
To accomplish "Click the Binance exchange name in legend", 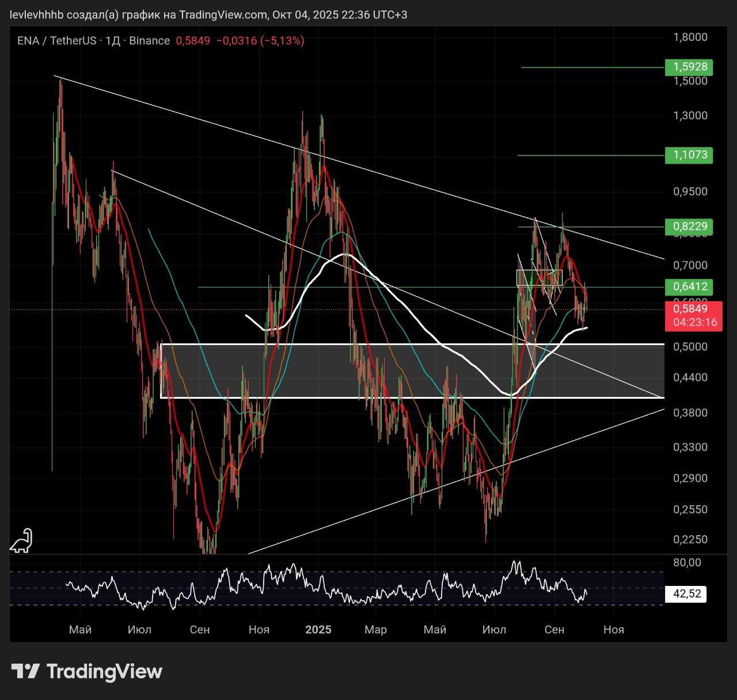I will tap(149, 40).
